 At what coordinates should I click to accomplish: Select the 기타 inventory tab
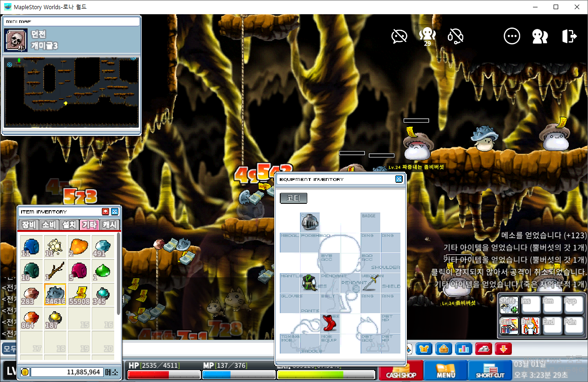coord(89,225)
